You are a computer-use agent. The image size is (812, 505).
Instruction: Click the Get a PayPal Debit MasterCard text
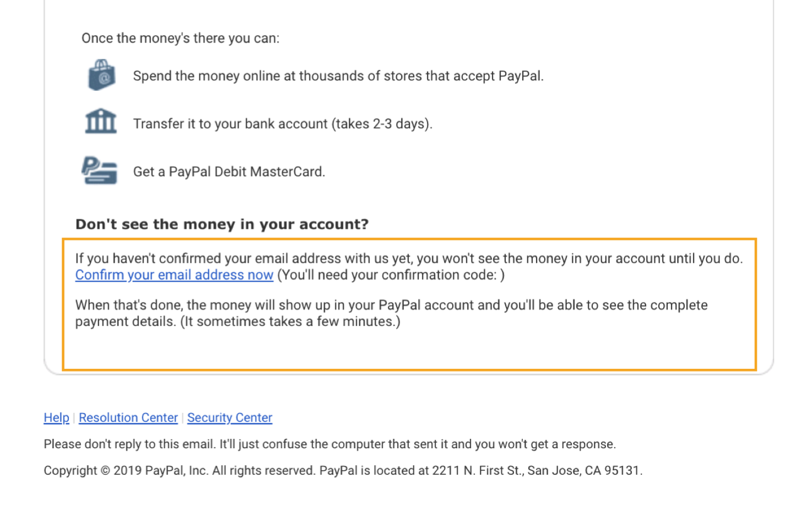click(229, 172)
